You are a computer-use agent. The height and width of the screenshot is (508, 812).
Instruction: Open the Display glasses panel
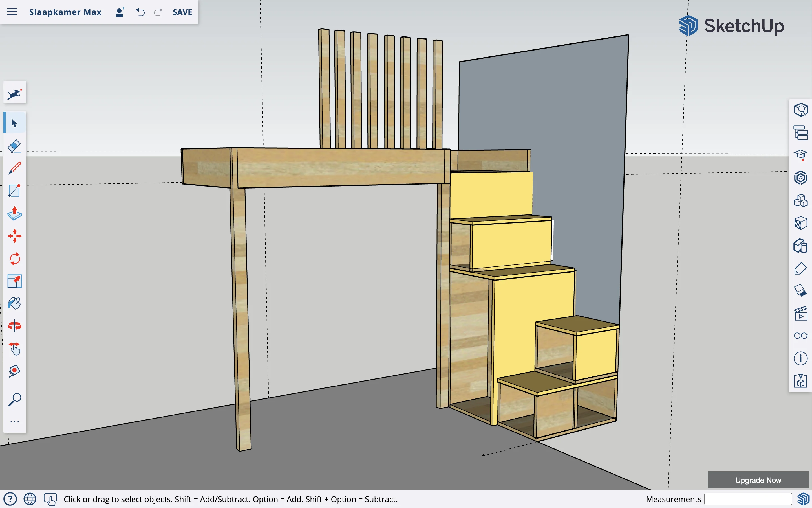(801, 336)
